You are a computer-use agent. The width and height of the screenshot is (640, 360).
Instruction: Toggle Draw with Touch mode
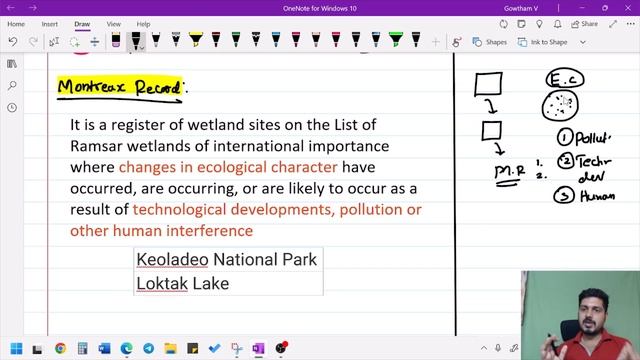(x=457, y=42)
